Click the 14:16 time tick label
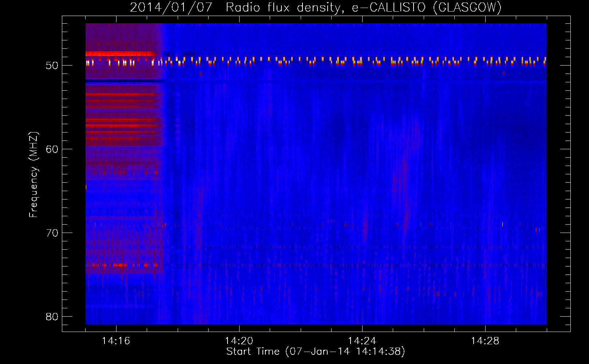The width and height of the screenshot is (589, 364). coord(116,341)
